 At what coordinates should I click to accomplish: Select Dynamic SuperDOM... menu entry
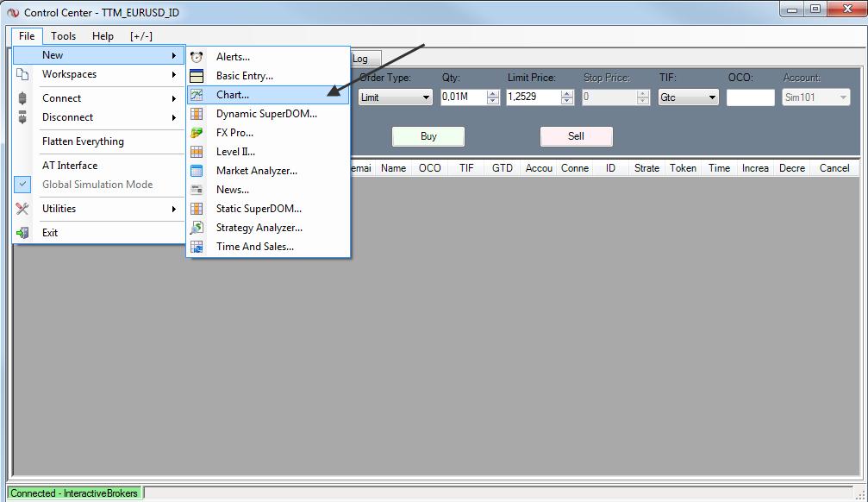(267, 114)
